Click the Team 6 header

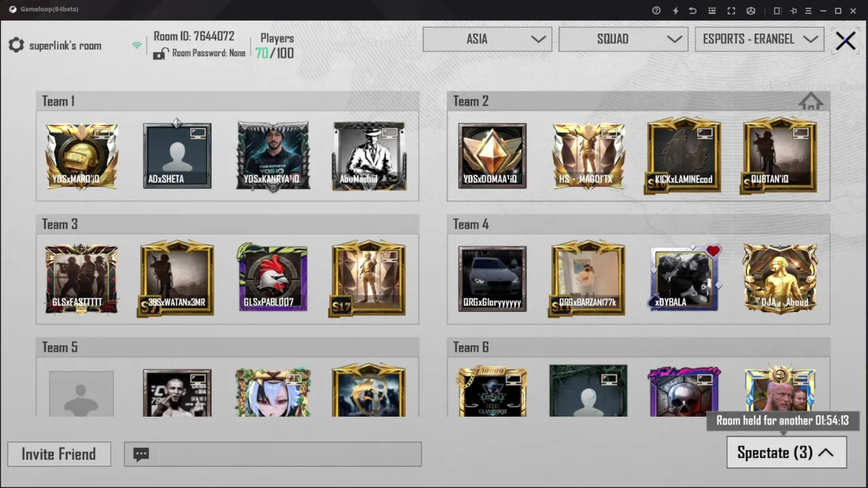click(639, 347)
